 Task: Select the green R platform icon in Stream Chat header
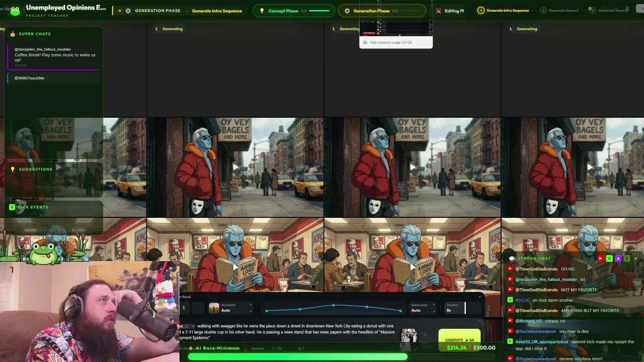(x=627, y=258)
